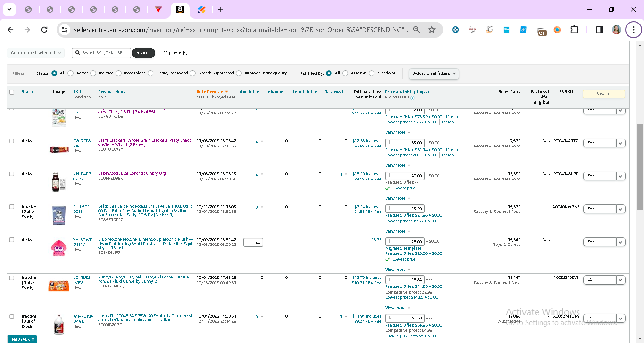Open the Lakewood Juice bottle product image

58,182
